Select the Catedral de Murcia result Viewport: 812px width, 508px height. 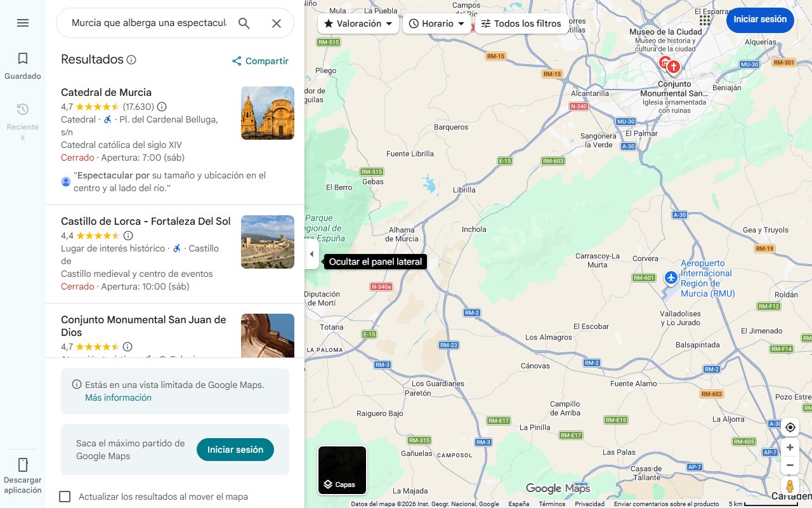[106, 93]
